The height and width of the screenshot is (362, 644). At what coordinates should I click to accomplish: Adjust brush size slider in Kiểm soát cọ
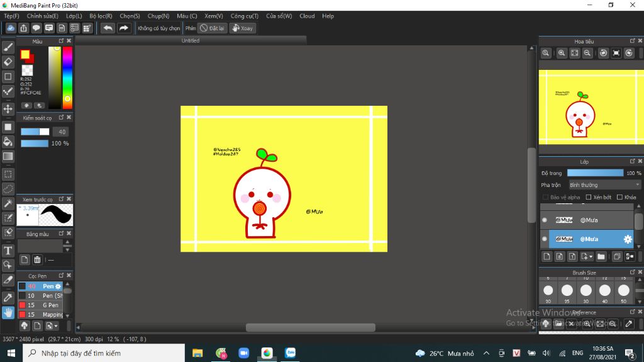(x=35, y=132)
